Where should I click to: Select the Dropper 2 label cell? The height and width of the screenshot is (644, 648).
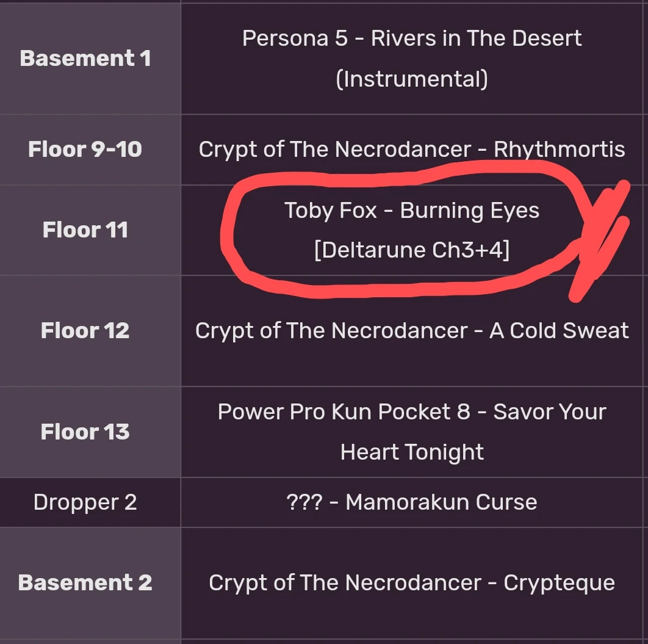point(85,502)
